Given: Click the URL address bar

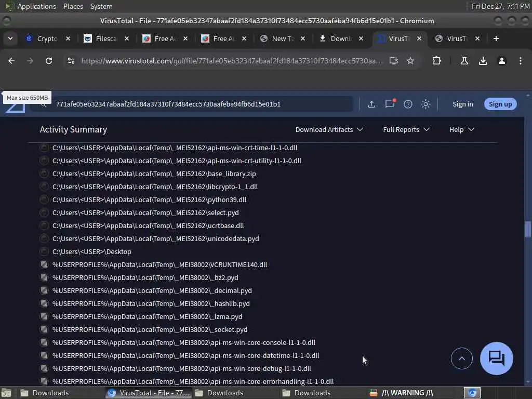Looking at the screenshot, I should point(232,61).
